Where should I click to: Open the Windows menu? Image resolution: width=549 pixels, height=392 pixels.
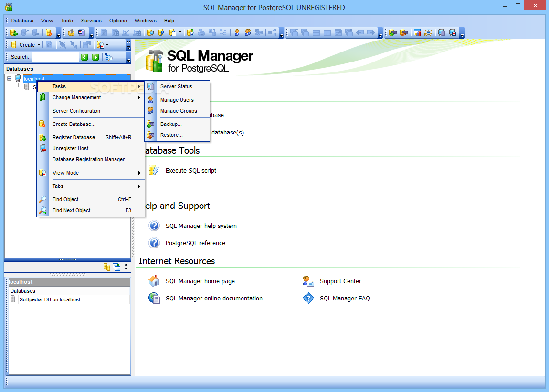145,21
